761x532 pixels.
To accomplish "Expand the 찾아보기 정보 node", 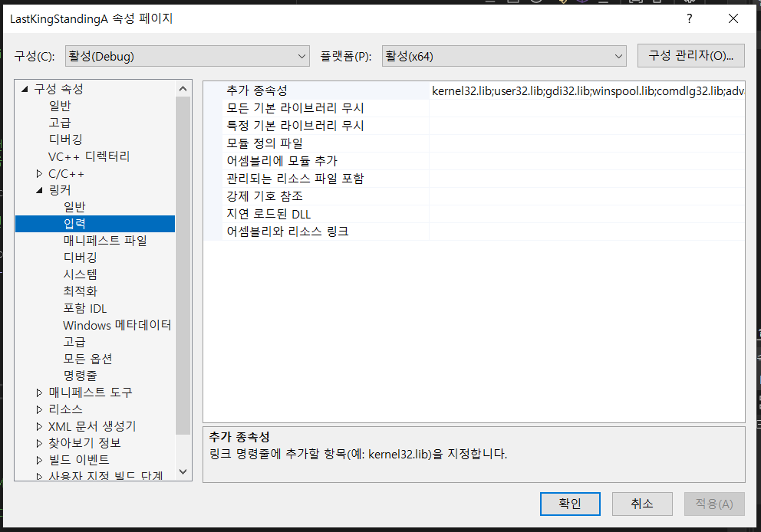I will [39, 443].
